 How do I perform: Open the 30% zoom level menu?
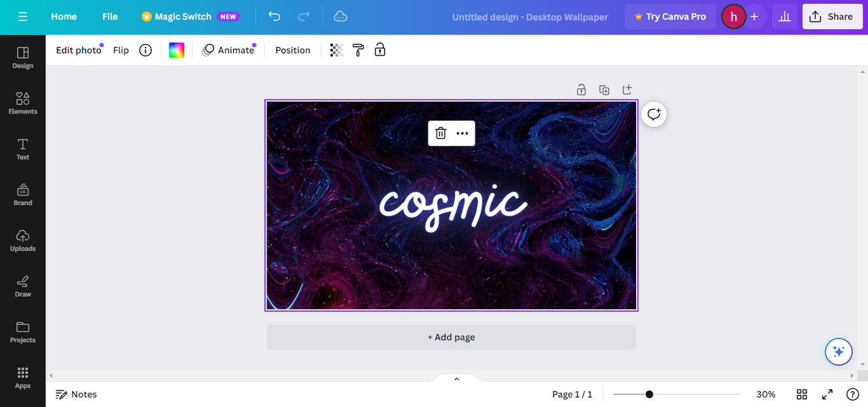(766, 394)
